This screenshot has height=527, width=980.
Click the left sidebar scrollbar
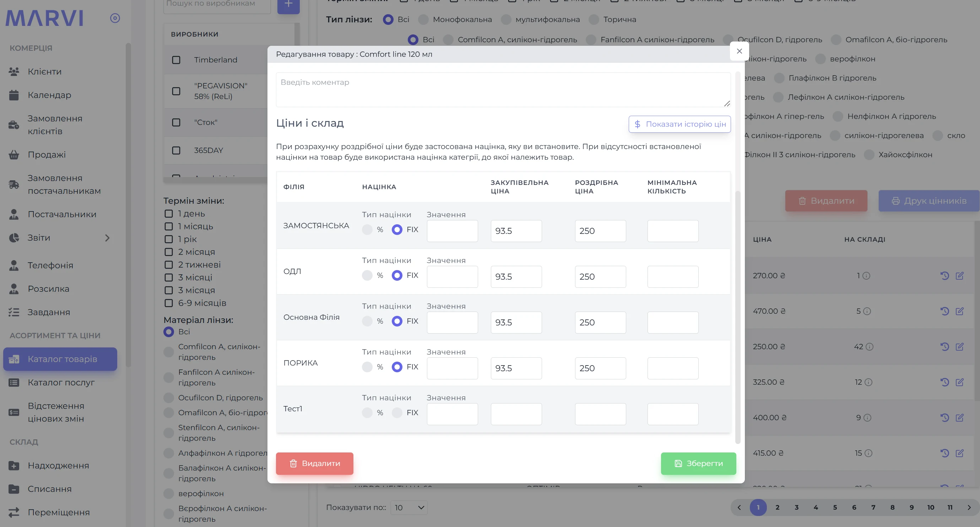click(128, 205)
